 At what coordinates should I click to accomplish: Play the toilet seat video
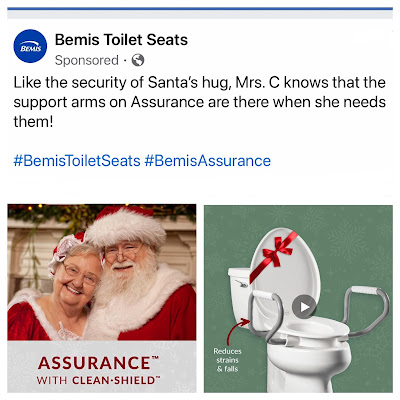(304, 307)
